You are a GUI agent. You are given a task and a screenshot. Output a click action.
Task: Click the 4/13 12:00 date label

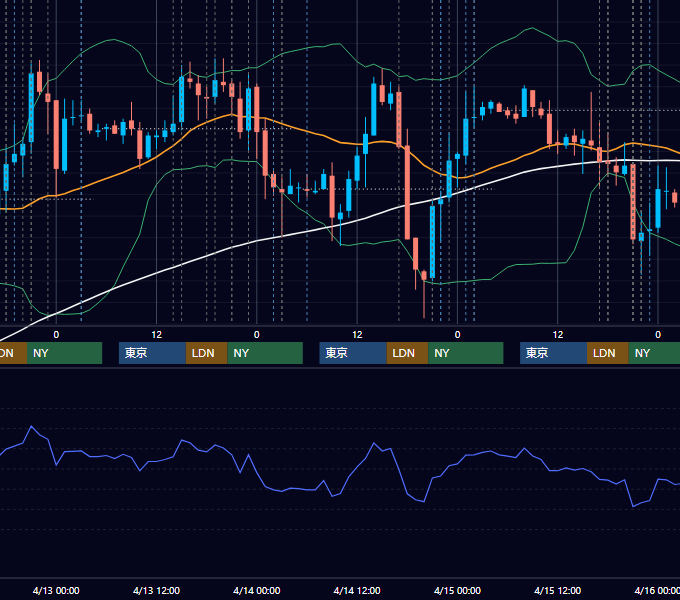point(156,590)
